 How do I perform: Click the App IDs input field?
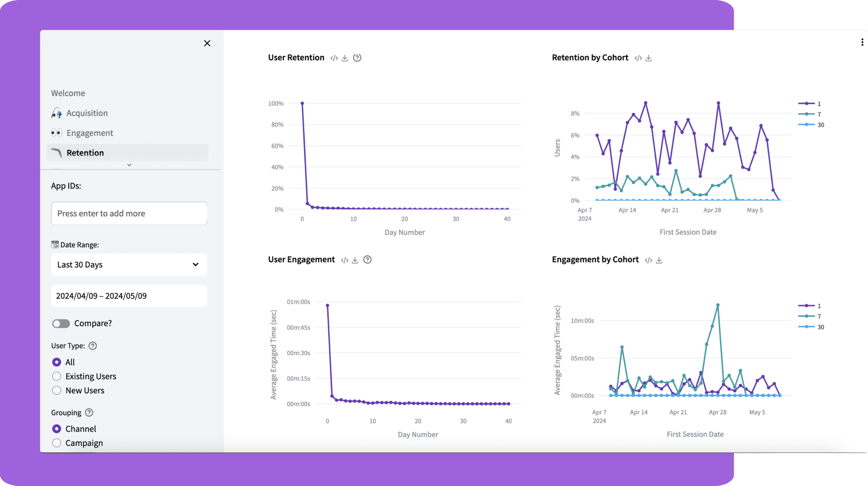click(129, 214)
